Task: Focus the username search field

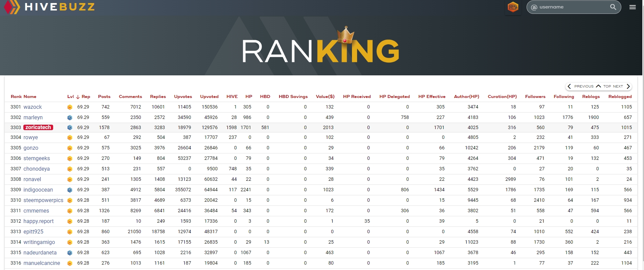Action: (574, 7)
